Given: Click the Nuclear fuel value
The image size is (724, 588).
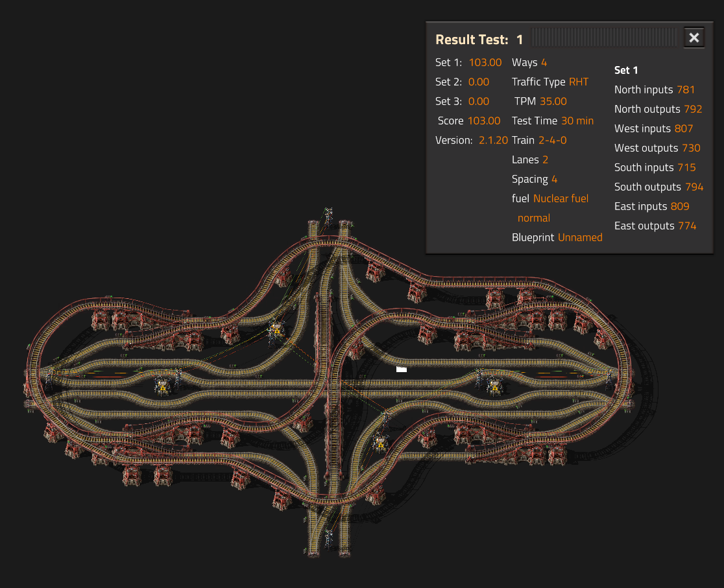Looking at the screenshot, I should pos(561,198).
